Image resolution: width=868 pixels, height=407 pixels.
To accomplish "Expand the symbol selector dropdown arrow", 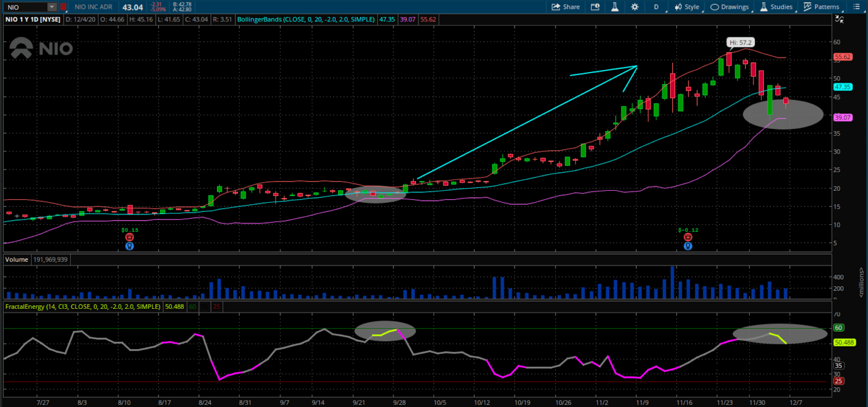I will [52, 7].
